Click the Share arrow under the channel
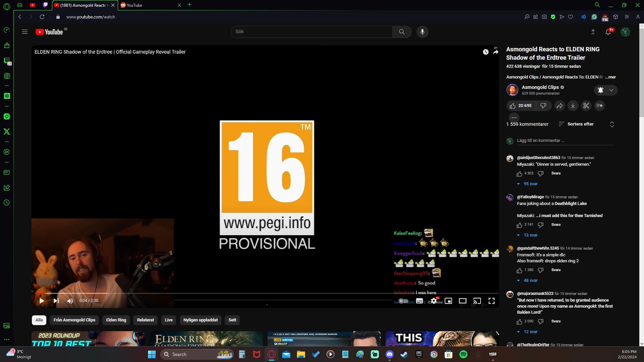This screenshot has width=644, height=362. [559, 106]
